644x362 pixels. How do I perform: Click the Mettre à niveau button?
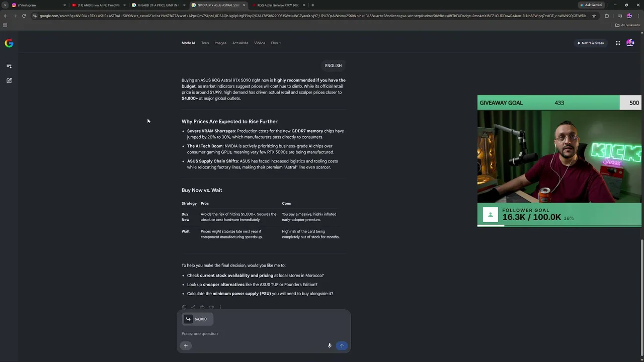pos(591,43)
